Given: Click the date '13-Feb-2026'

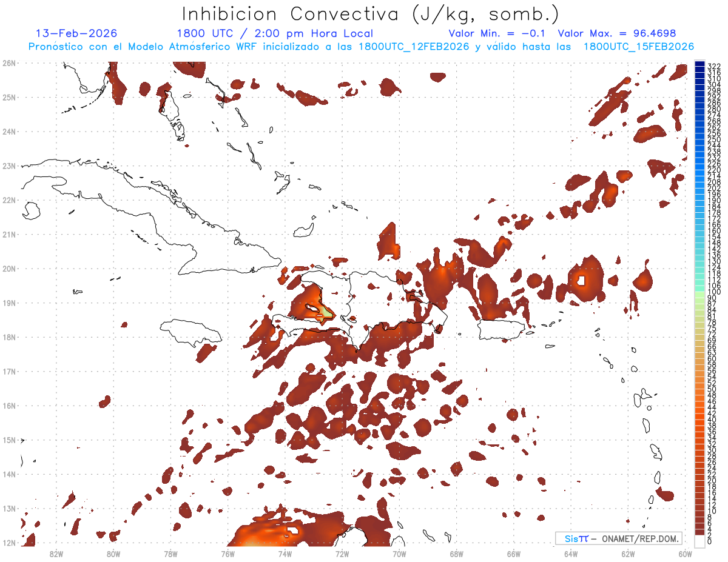Looking at the screenshot, I should pos(76,33).
